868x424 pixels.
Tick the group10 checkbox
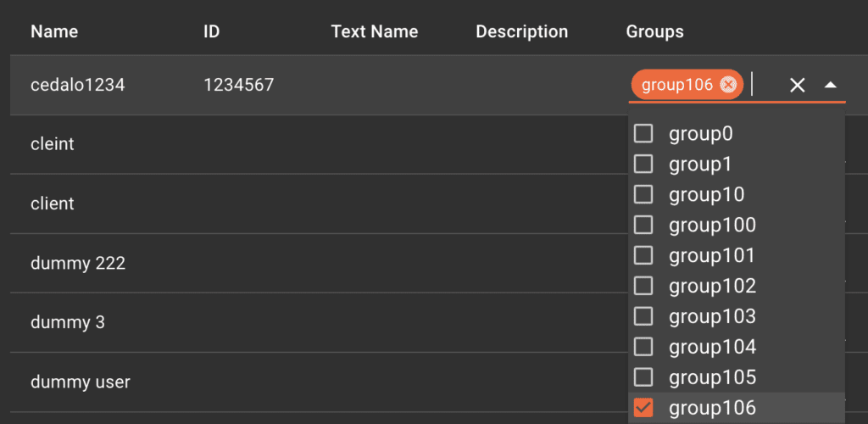click(x=644, y=195)
